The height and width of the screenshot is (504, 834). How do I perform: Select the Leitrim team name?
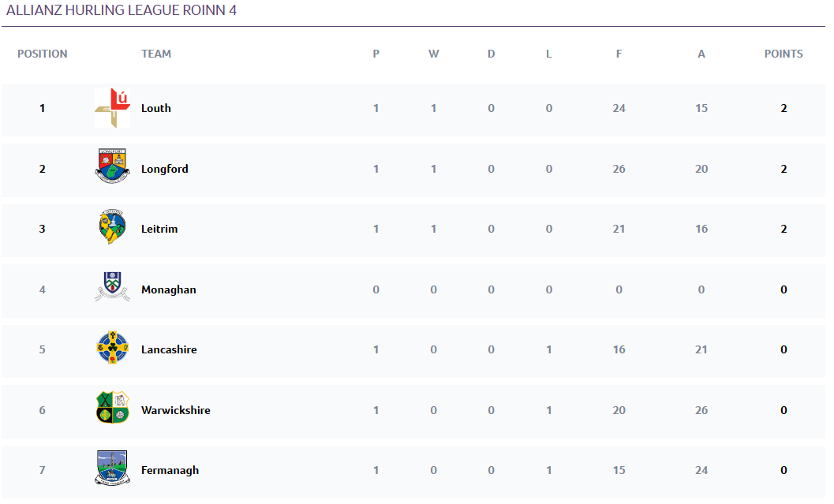(x=159, y=230)
